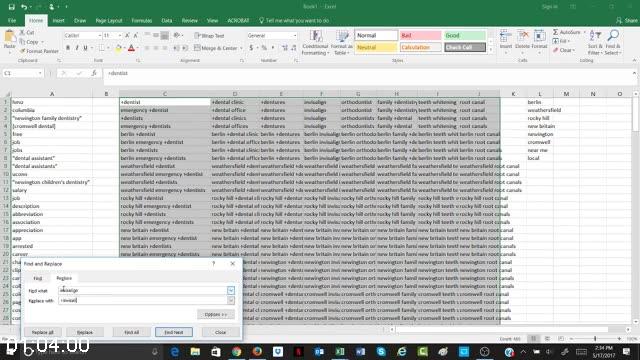Apply the Neutral cell style
Viewport: 640px width, 360px height.
pos(376,47)
